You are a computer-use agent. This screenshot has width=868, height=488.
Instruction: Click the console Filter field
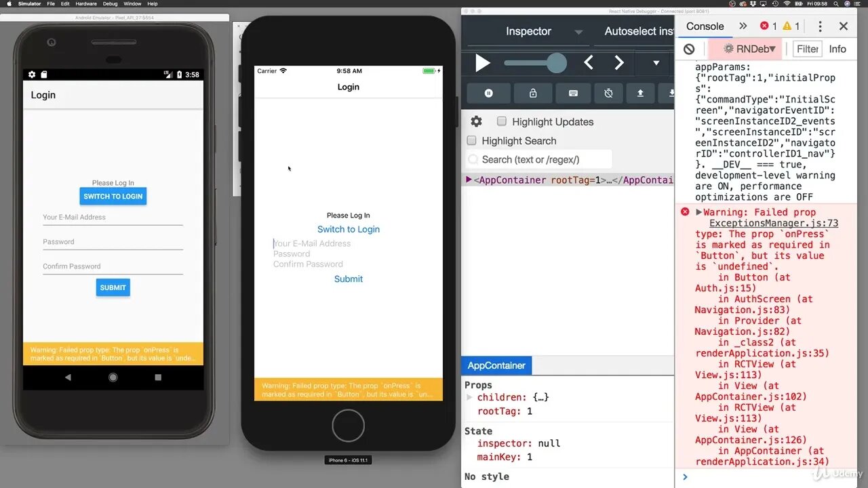pyautogui.click(x=808, y=49)
